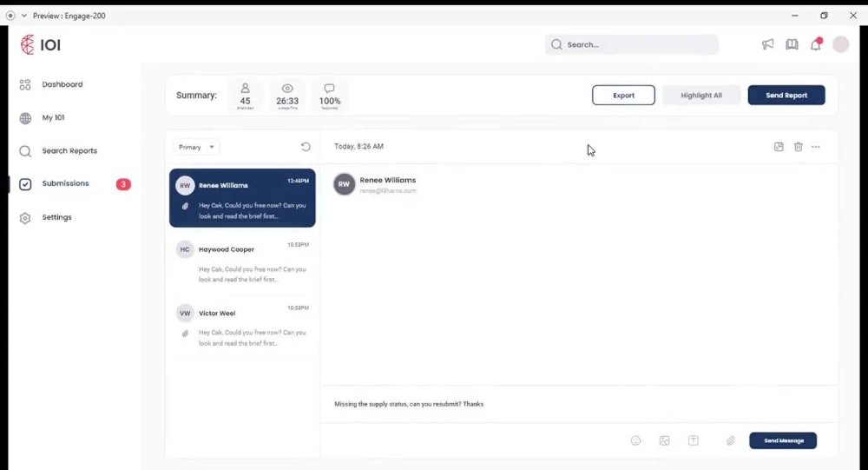The height and width of the screenshot is (470, 868).
Task: Insert an image into message
Action: [x=664, y=440]
